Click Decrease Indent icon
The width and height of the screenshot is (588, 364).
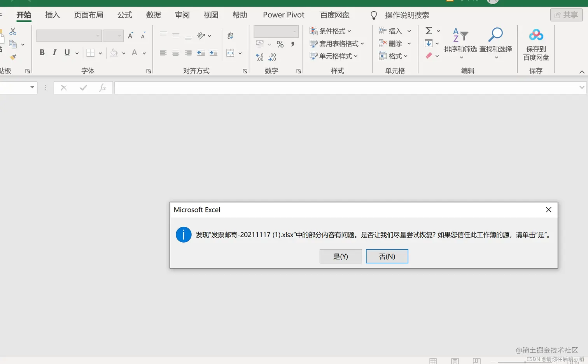tap(201, 53)
